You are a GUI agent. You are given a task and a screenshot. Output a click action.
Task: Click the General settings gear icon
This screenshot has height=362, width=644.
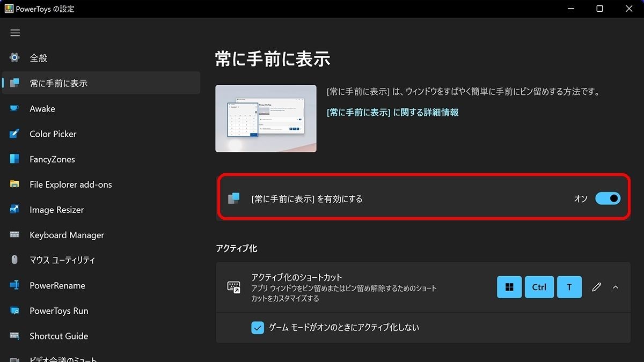coord(14,58)
